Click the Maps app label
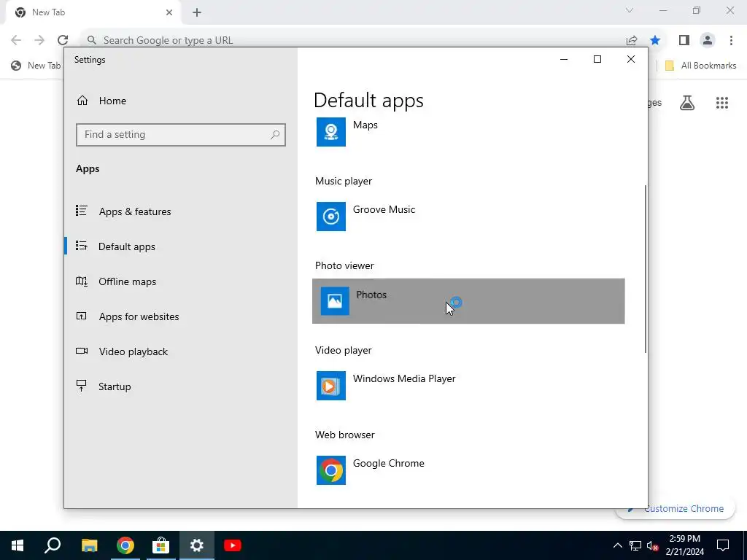This screenshot has width=747, height=560. 365,125
